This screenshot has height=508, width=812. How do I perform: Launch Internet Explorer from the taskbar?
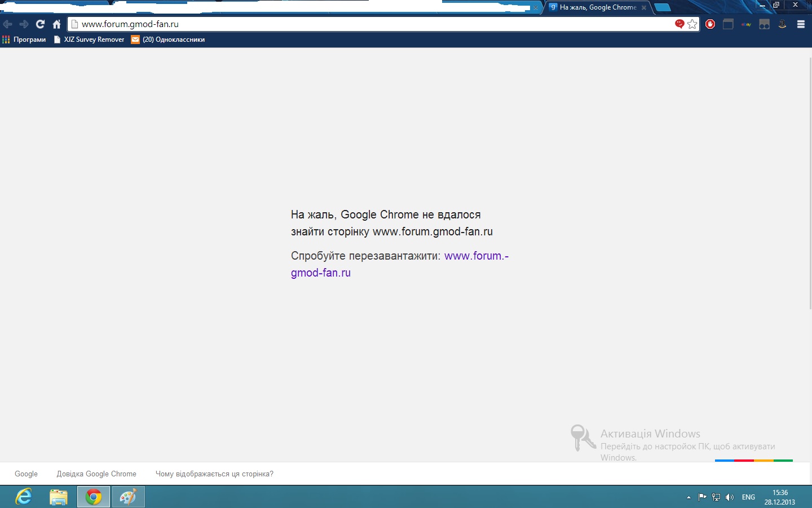coord(24,497)
